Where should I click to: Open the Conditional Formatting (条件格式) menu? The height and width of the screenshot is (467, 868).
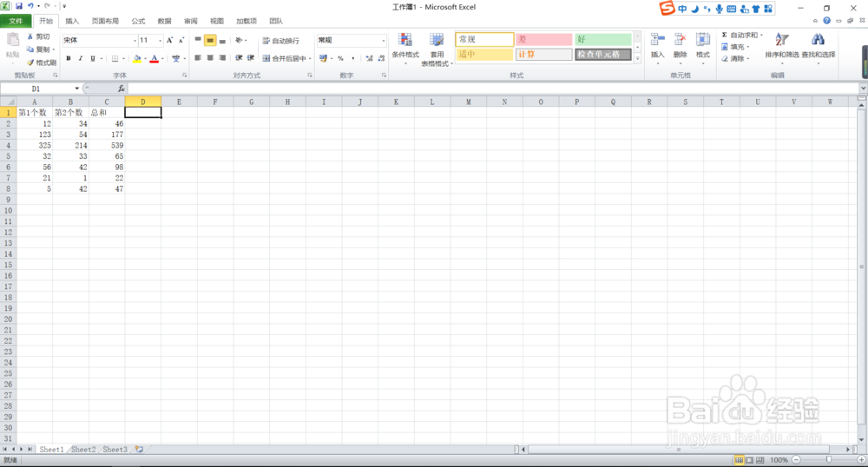(x=405, y=49)
